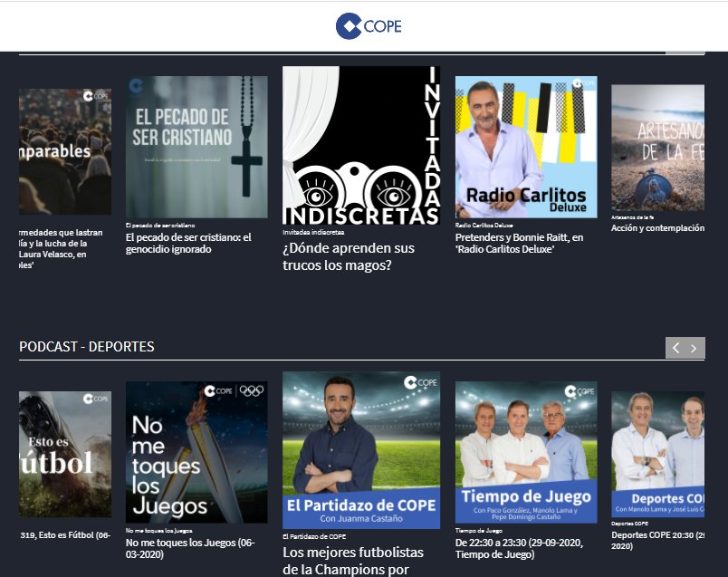This screenshot has width=728, height=577.
Task: Open Radio Carlitos Deluxe cover image
Action: point(526,147)
